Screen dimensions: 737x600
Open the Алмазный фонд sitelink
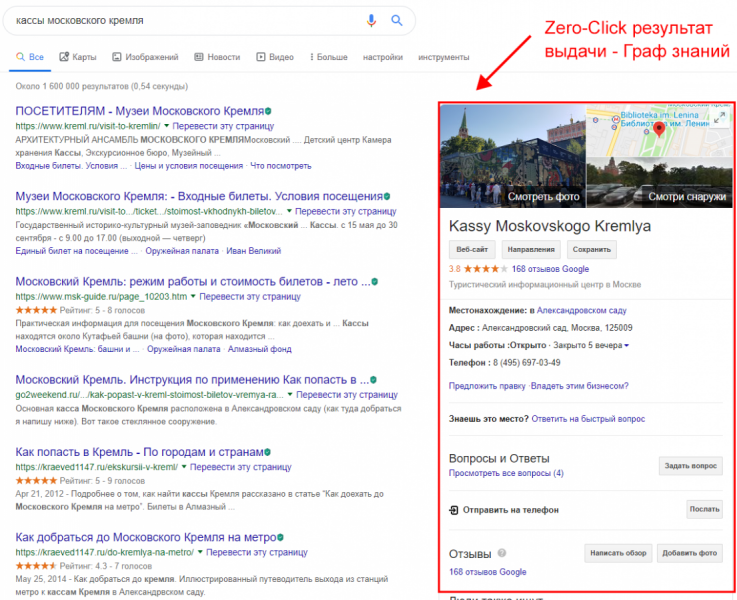[259, 349]
